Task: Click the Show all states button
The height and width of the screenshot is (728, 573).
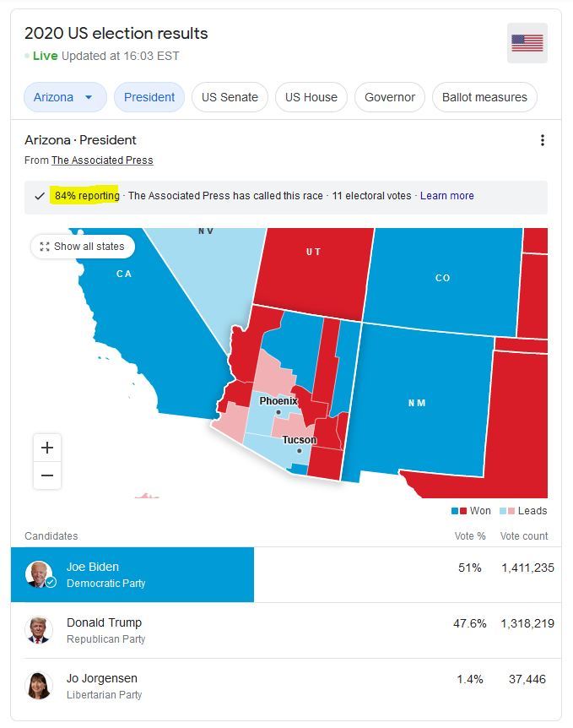Action: click(x=83, y=247)
